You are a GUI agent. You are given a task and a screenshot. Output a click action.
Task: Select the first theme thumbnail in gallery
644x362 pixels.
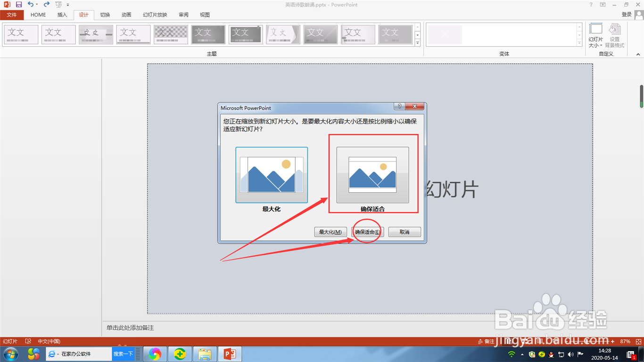21,34
